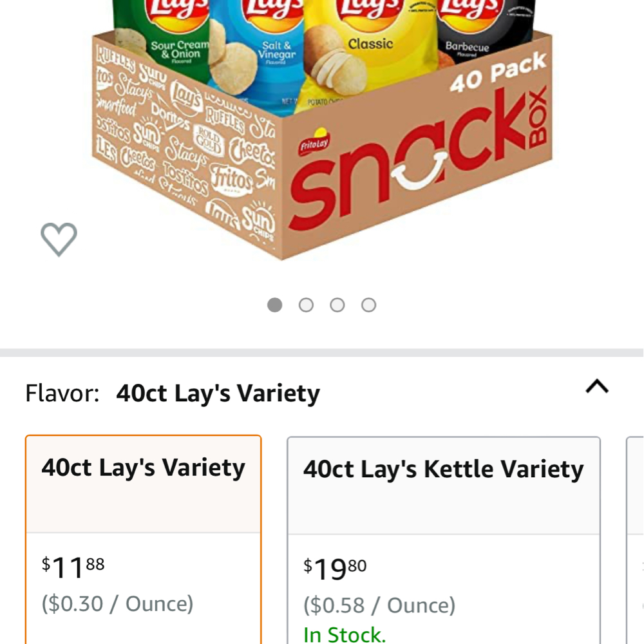Viewport: 644px width, 644px height.
Task: Click the filled carousel position indicator
Action: 275,305
